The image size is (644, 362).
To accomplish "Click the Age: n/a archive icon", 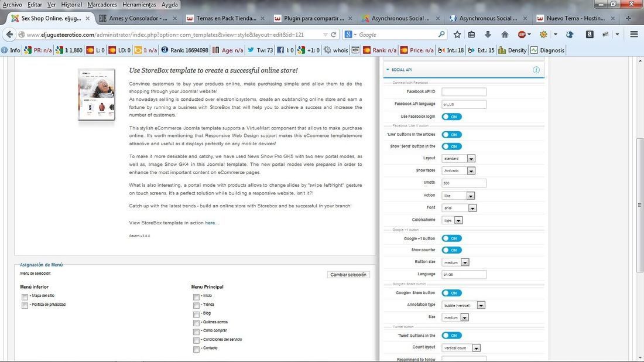I will (228, 50).
